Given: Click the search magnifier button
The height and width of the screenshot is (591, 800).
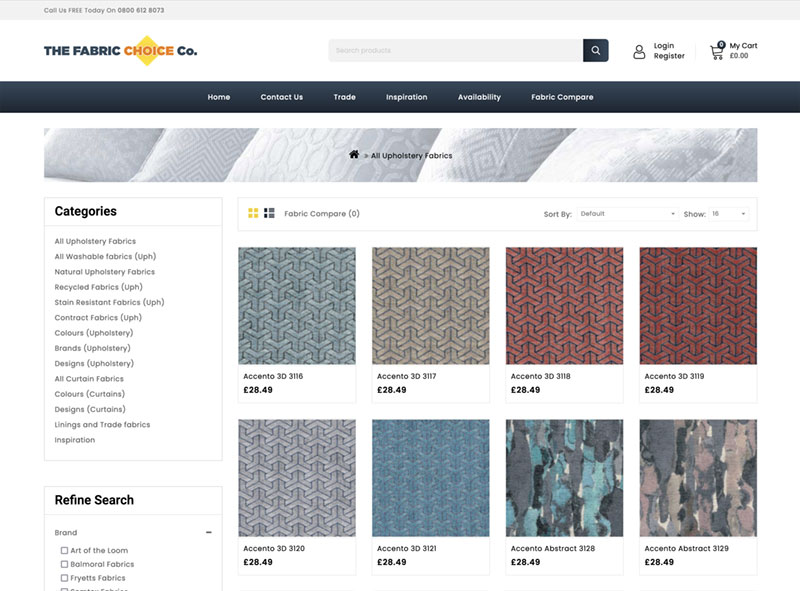Looking at the screenshot, I should click(x=595, y=51).
